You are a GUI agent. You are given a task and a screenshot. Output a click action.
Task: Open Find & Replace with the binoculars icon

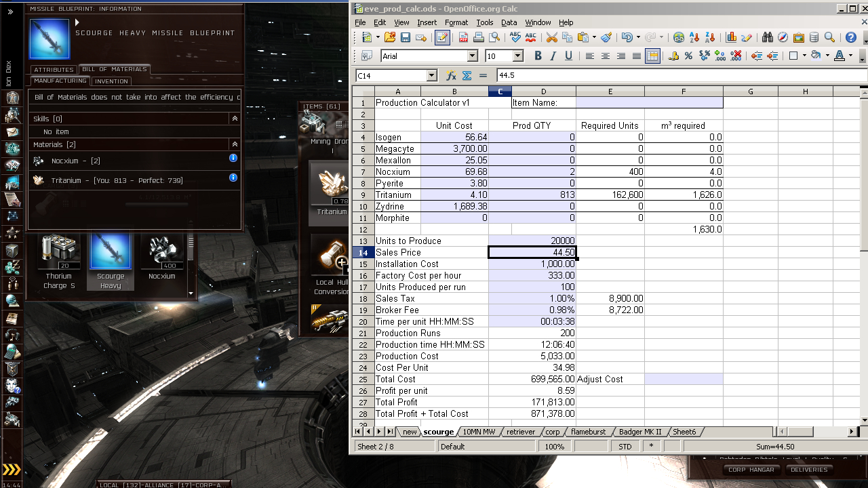(767, 38)
